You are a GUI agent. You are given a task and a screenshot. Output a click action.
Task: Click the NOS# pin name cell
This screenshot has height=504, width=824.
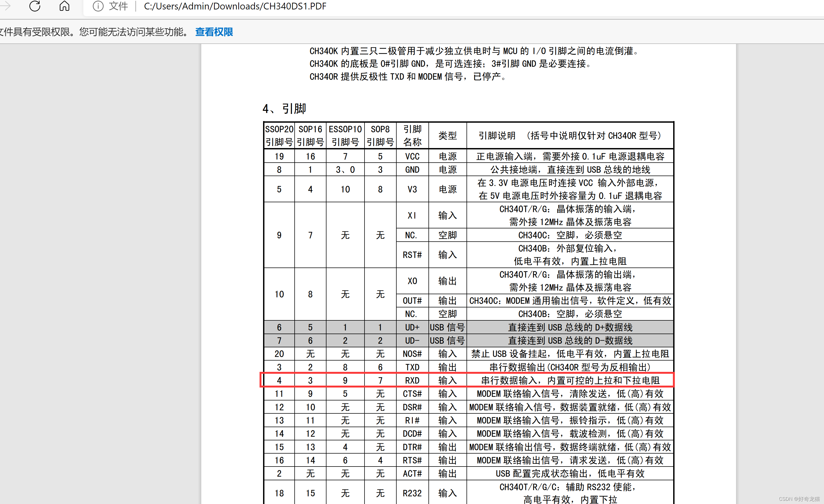click(x=412, y=354)
